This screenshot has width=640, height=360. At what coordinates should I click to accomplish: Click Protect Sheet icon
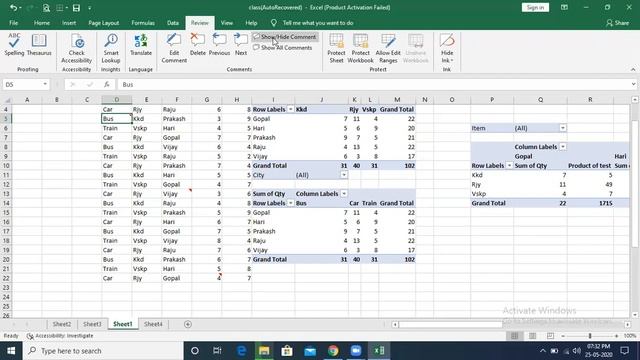(336, 48)
